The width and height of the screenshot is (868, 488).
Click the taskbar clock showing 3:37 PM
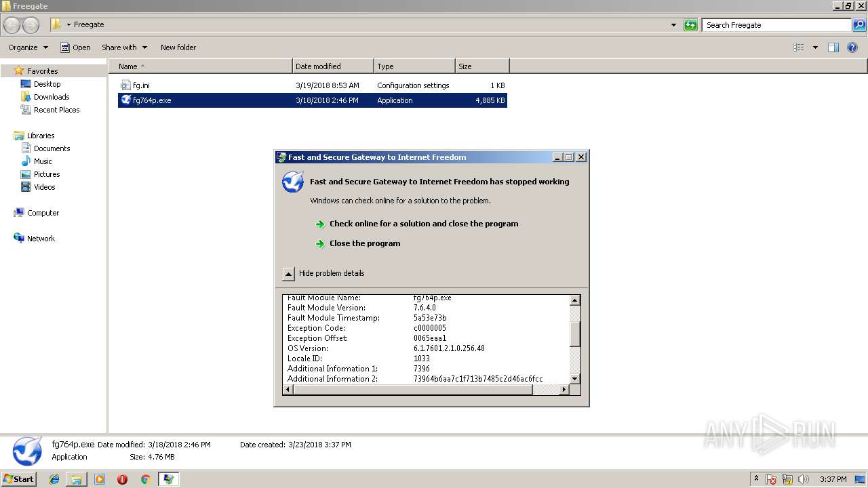point(833,479)
